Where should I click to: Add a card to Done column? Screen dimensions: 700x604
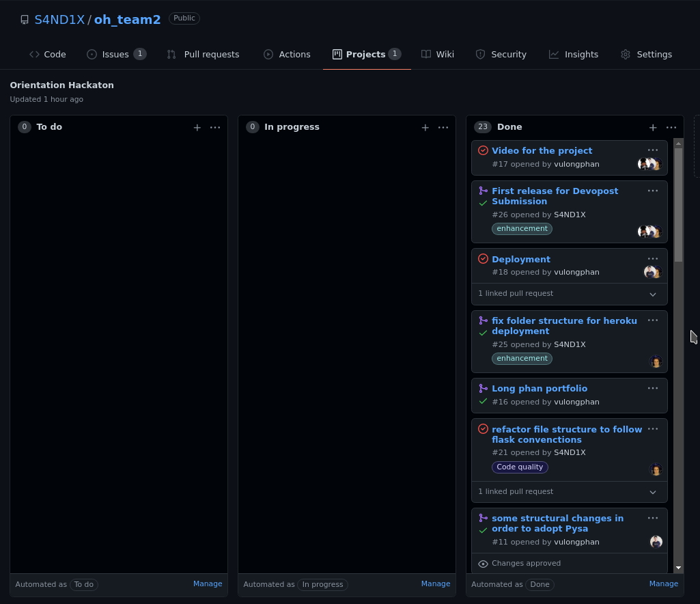pos(653,128)
